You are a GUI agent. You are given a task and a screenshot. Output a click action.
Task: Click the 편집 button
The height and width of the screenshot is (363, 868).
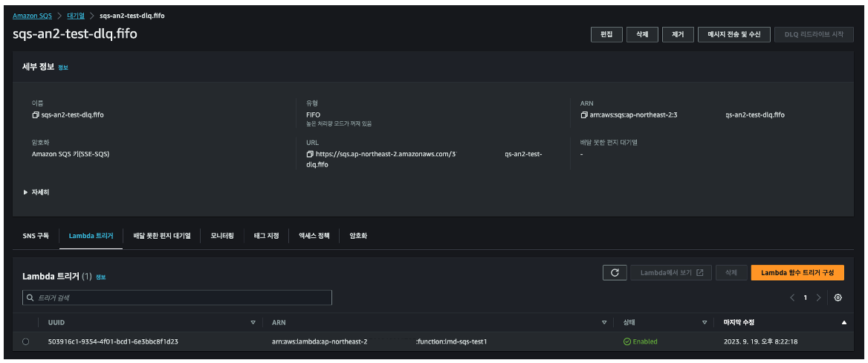point(606,34)
